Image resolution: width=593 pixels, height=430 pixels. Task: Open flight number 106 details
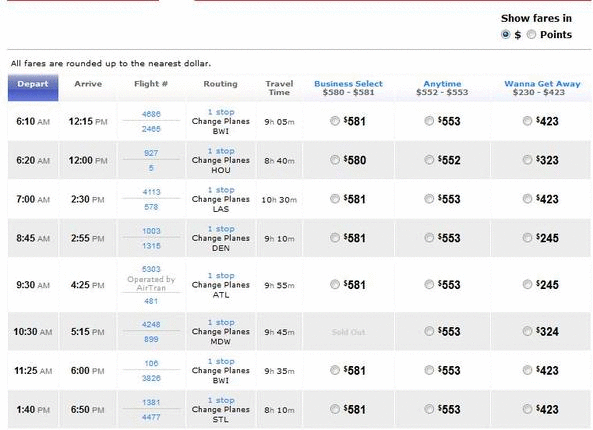[151, 363]
